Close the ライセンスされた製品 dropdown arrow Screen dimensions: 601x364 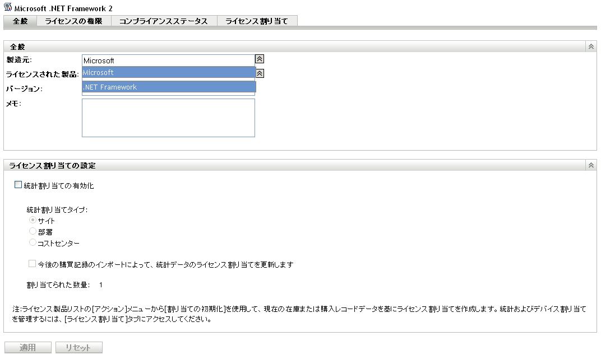260,73
